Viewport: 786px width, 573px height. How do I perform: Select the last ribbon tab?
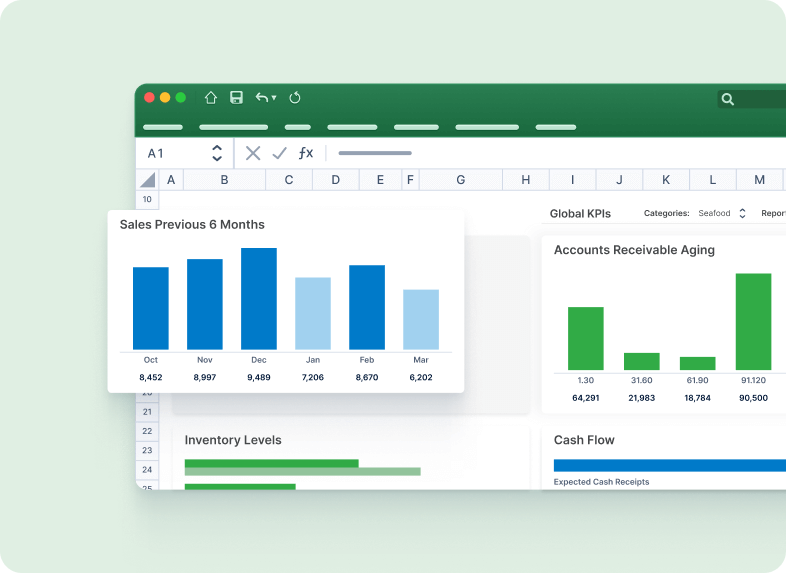pyautogui.click(x=556, y=128)
